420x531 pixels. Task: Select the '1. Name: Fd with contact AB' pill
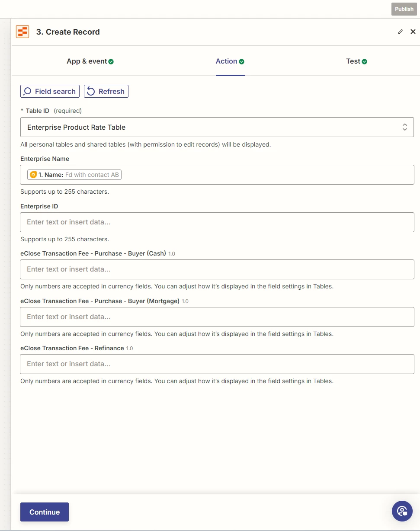coord(74,175)
